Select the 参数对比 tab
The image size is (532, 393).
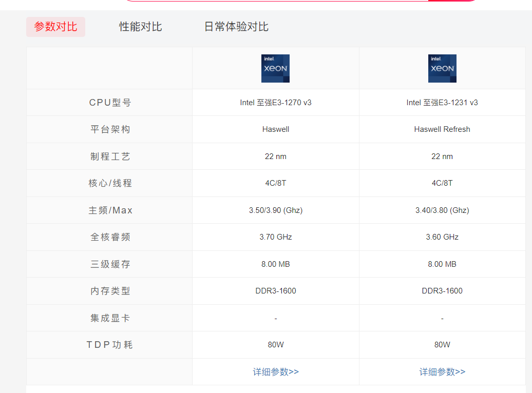pyautogui.click(x=55, y=27)
